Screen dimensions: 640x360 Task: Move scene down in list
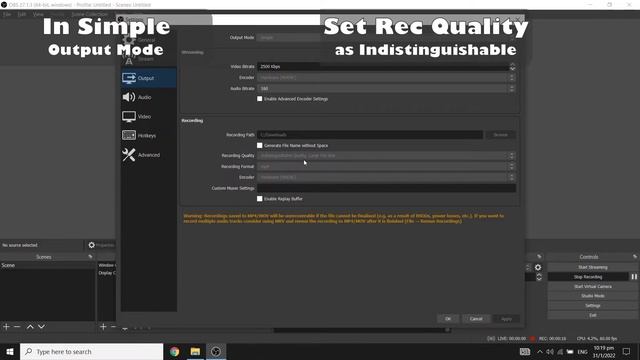click(41, 327)
